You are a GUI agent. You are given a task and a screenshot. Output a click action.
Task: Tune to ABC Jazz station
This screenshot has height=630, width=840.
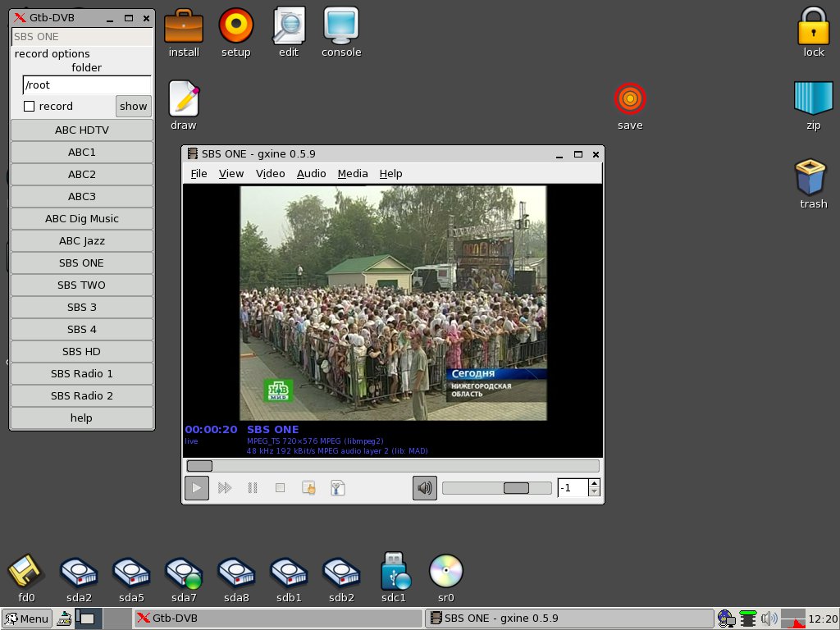(82, 241)
